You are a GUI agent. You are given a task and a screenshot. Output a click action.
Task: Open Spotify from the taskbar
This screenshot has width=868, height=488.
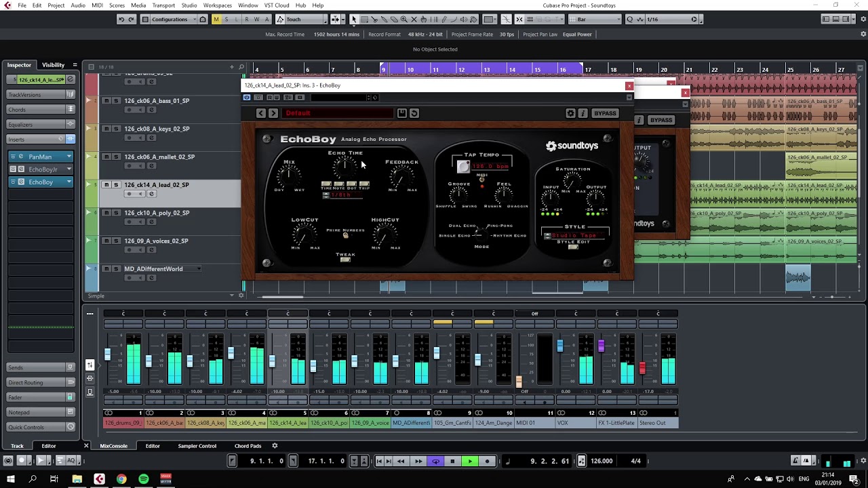click(x=144, y=479)
